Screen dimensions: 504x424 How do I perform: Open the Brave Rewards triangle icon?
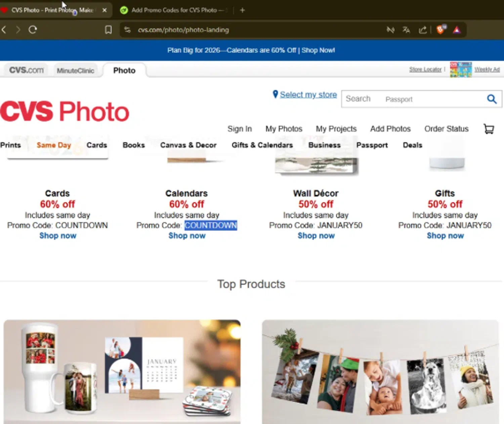point(457,30)
